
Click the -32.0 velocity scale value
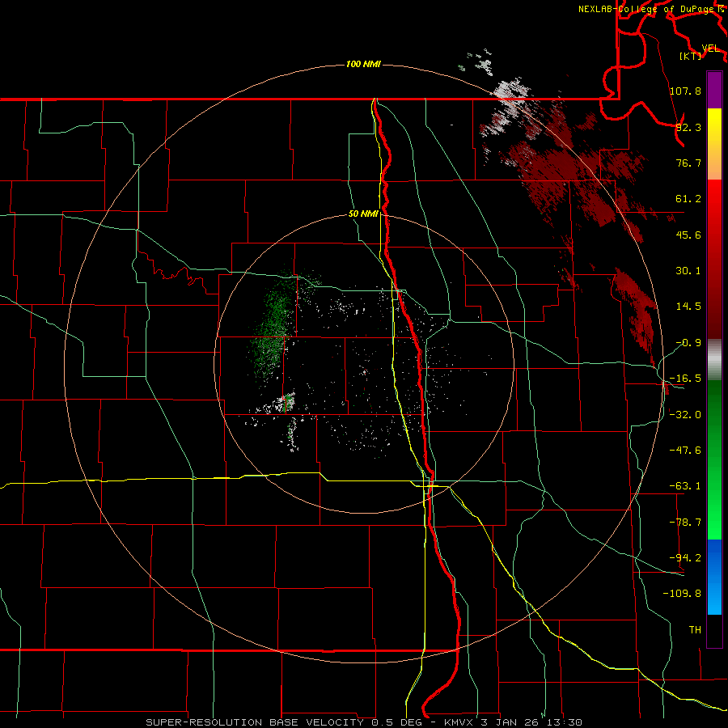685,415
